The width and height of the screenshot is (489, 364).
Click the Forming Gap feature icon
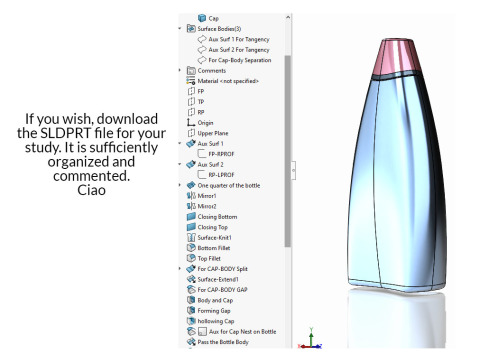pyautogui.click(x=191, y=310)
